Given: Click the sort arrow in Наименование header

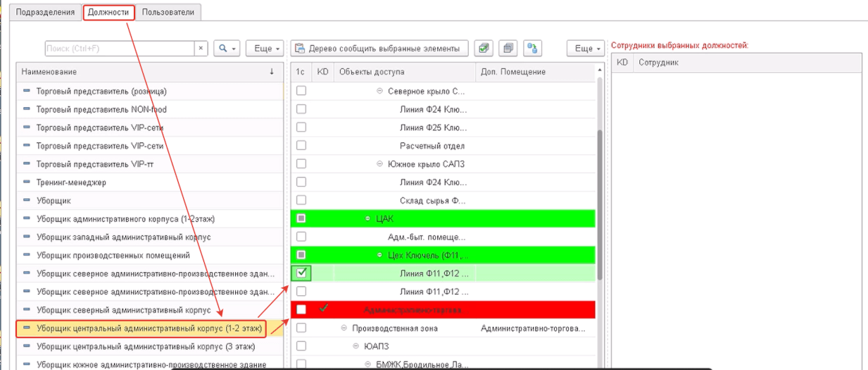Looking at the screenshot, I should tap(272, 72).
